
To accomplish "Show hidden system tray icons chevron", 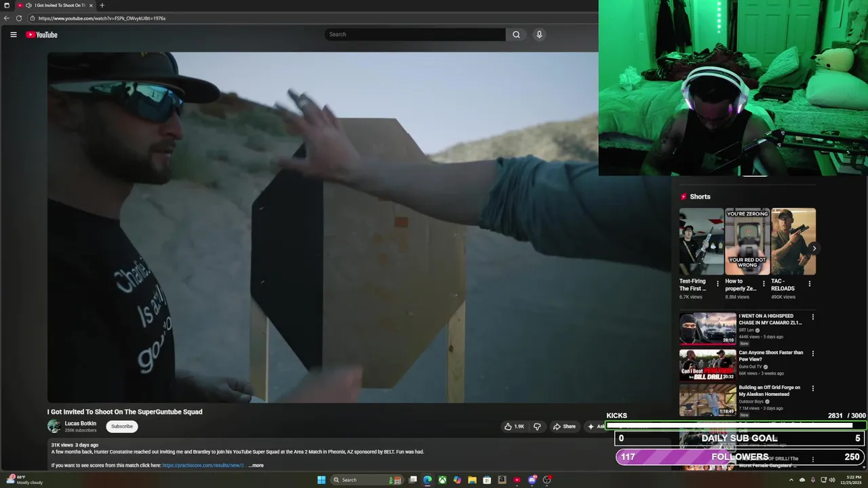I will (791, 480).
